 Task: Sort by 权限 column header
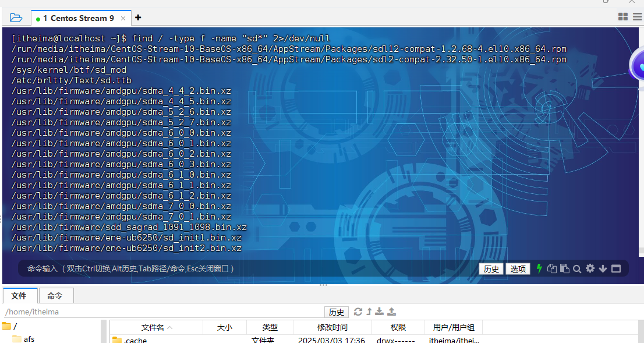(x=398, y=327)
